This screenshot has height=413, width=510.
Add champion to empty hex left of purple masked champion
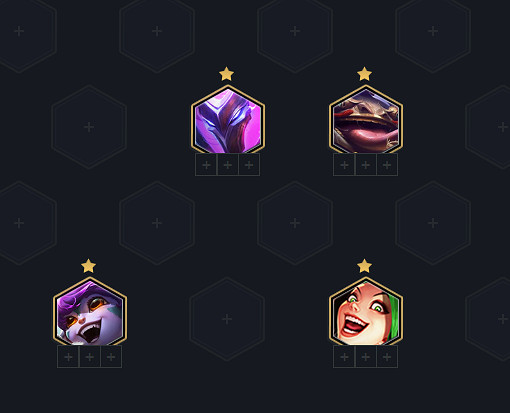tap(89, 127)
